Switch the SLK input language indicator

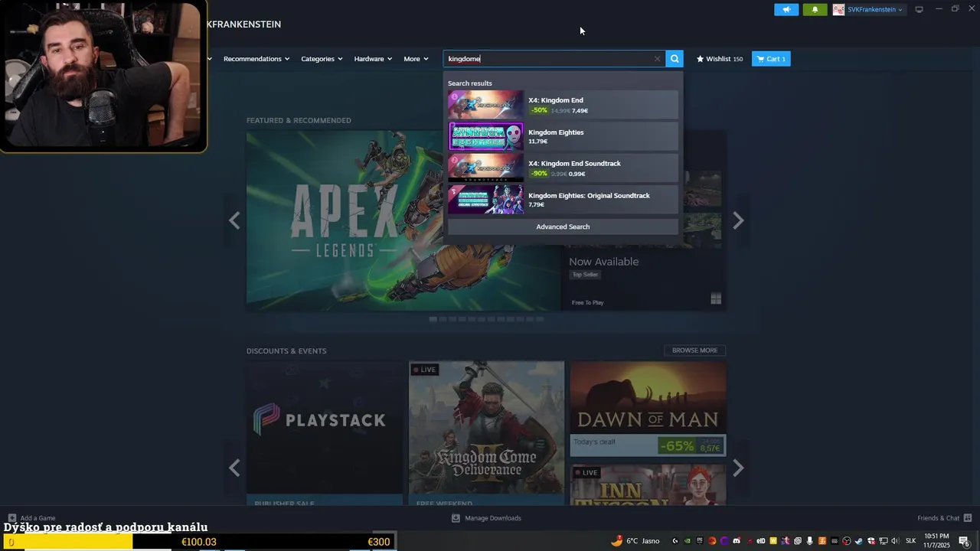click(911, 541)
